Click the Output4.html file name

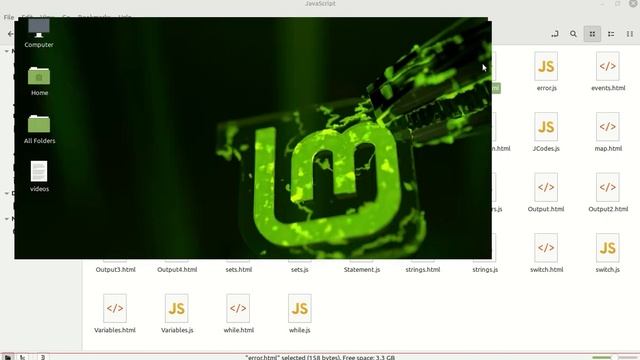coord(177,269)
